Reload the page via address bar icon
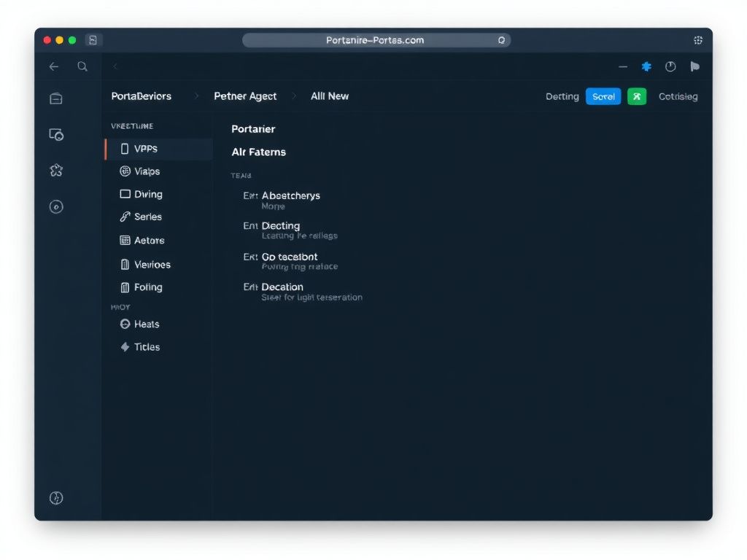 click(501, 41)
